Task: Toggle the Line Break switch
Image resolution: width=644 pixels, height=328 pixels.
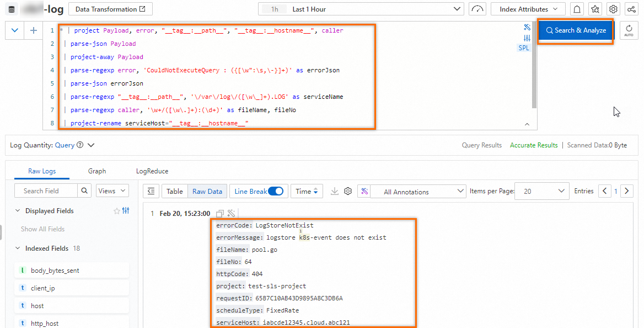Action: (276, 191)
